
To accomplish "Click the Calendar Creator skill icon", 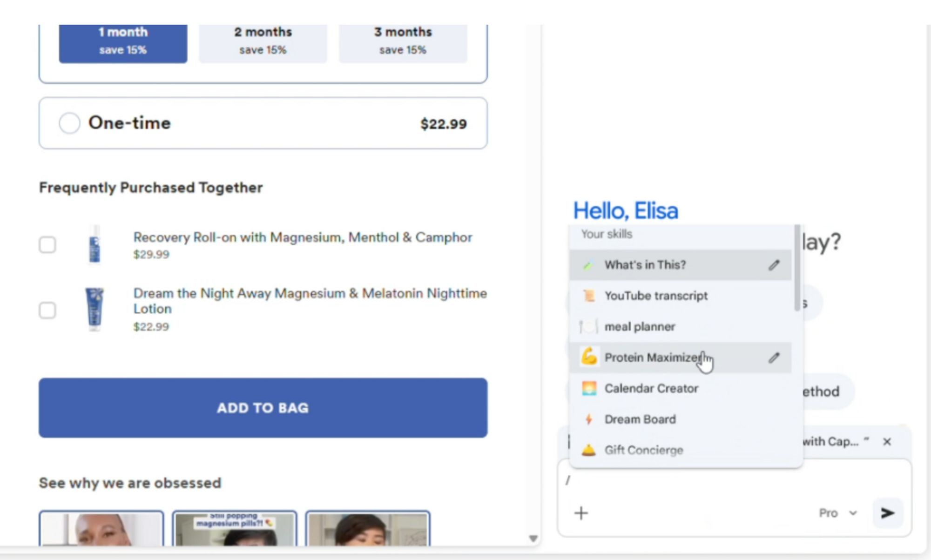I will (x=589, y=388).
